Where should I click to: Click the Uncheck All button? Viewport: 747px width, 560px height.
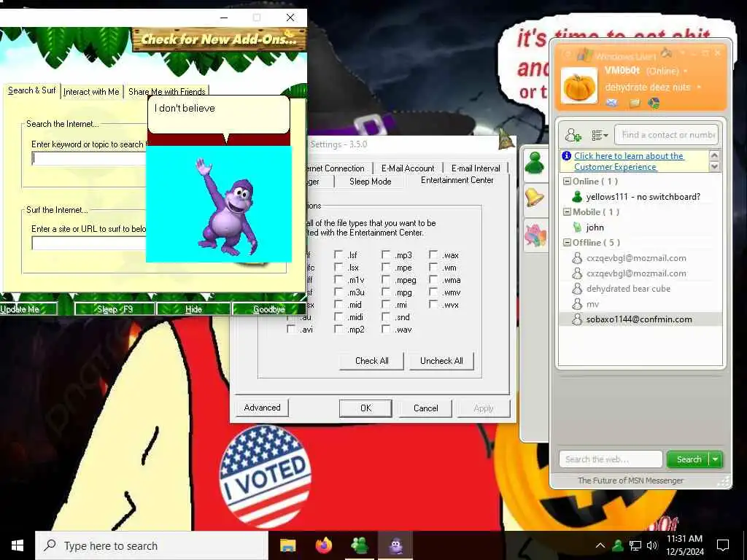(441, 360)
